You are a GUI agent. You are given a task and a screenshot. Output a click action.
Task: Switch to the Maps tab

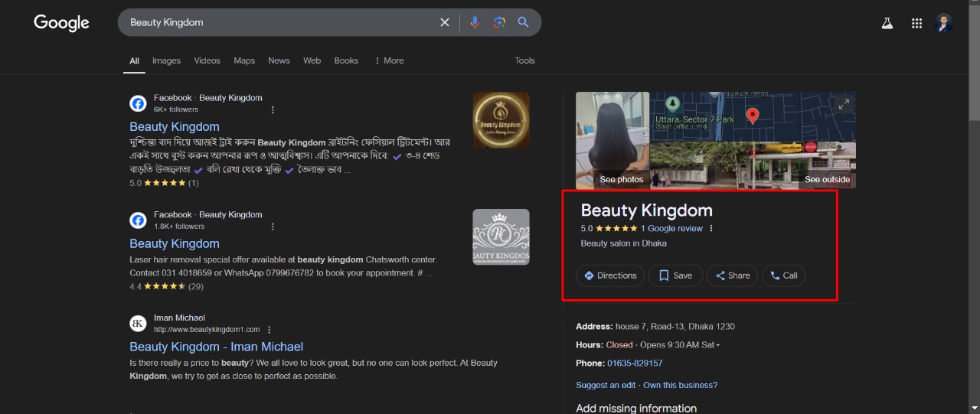pos(244,60)
